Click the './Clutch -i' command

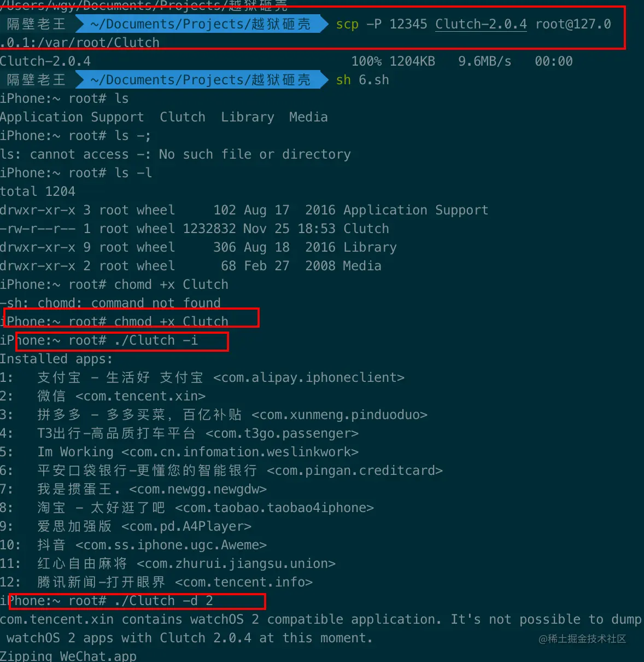156,340
